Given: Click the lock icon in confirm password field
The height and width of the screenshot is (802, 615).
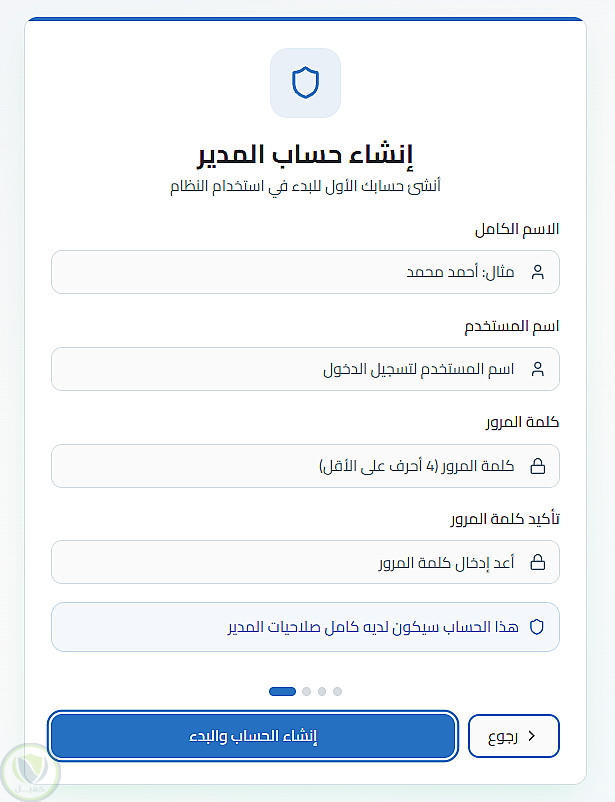Looking at the screenshot, I should click(x=537, y=563).
